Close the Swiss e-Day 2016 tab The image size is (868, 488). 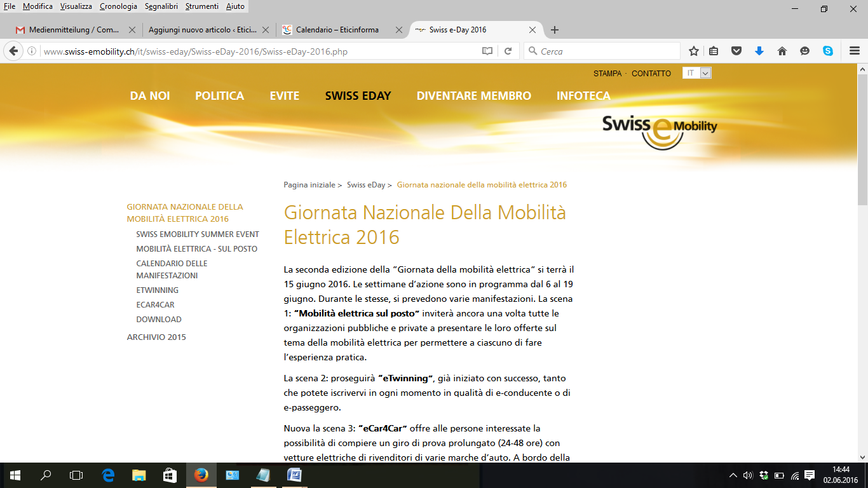(532, 30)
